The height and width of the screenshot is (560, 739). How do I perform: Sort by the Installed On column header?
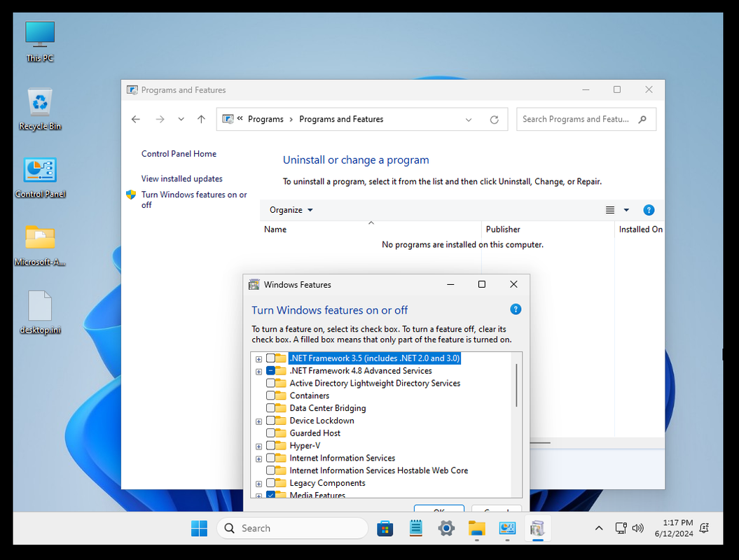[640, 230]
